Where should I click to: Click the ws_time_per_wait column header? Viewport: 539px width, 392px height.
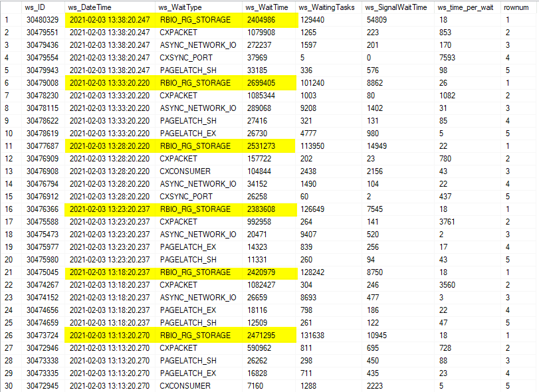click(x=464, y=7)
